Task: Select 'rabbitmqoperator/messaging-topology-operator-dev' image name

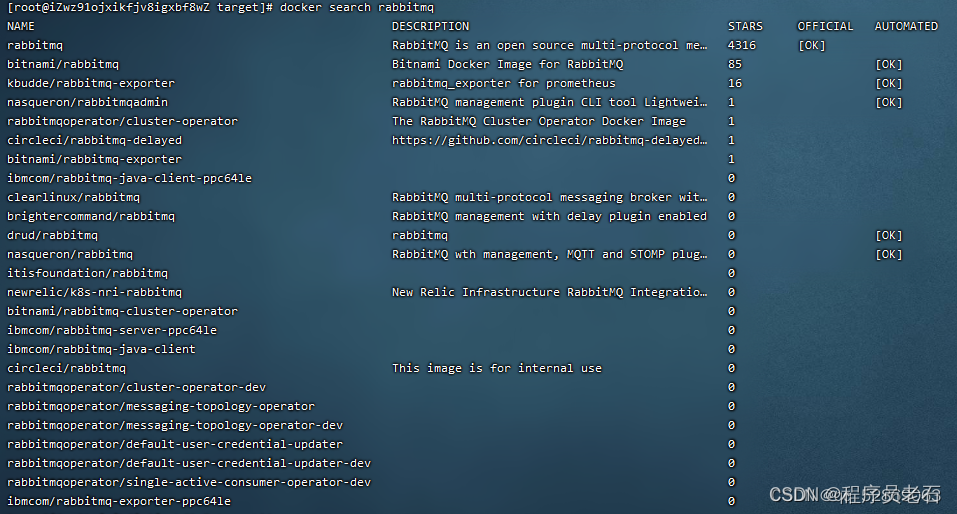Action: (175, 424)
